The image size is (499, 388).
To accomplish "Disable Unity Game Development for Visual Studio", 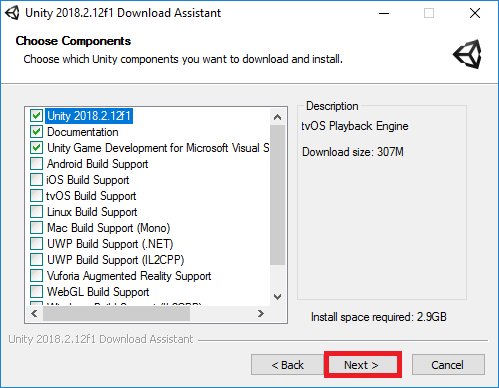I will (36, 148).
